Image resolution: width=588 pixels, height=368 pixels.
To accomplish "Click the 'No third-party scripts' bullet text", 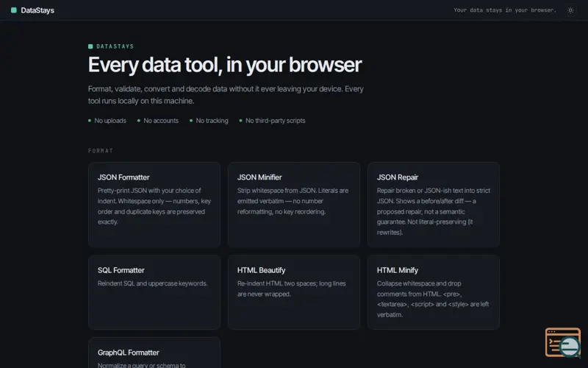I will [275, 121].
